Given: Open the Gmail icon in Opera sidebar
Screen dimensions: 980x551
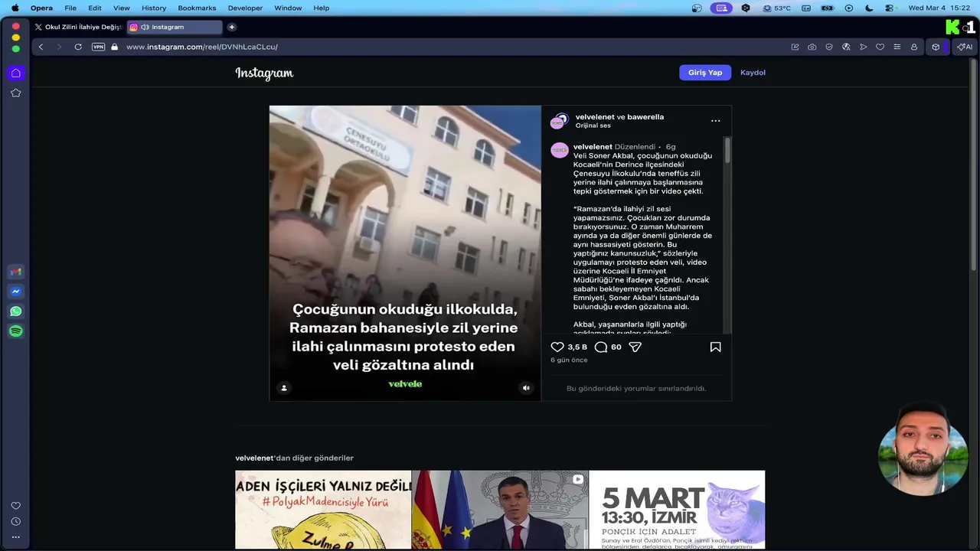Looking at the screenshot, I should 15,272.
